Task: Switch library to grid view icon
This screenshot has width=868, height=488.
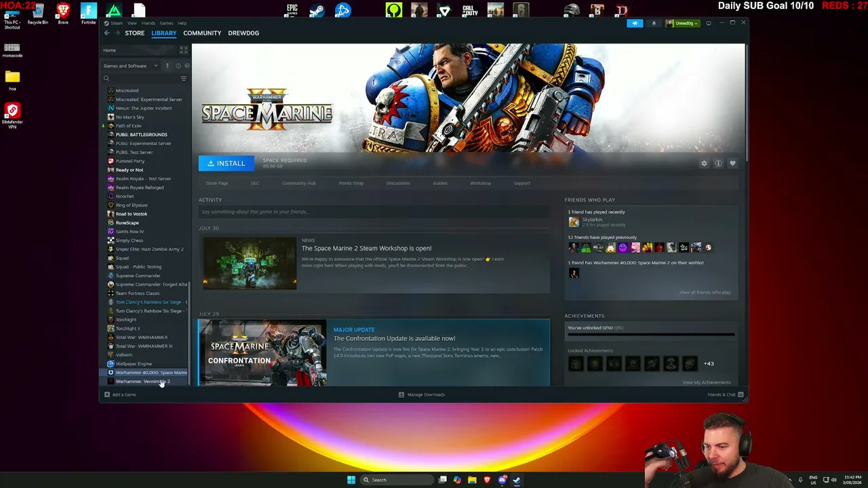Action: click(x=183, y=50)
